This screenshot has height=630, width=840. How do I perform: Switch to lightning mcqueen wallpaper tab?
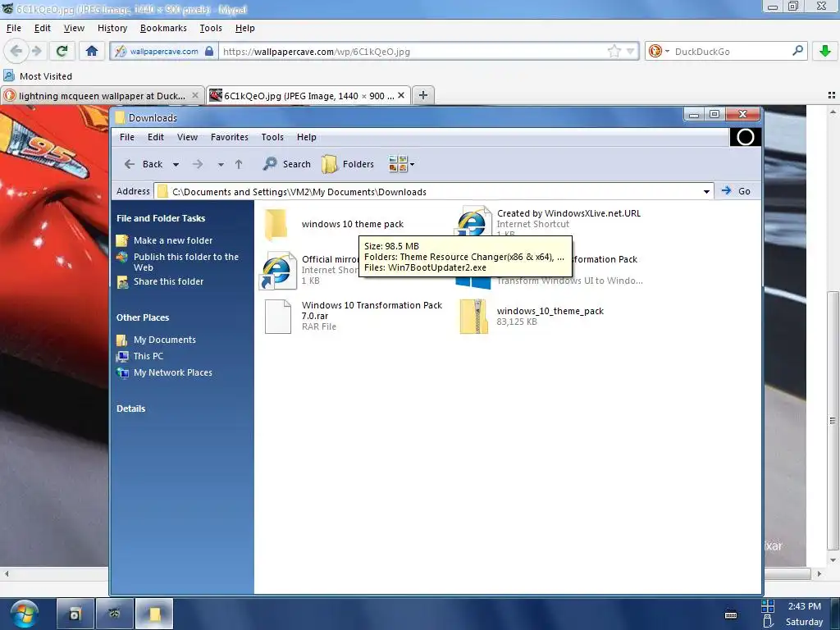[102, 95]
